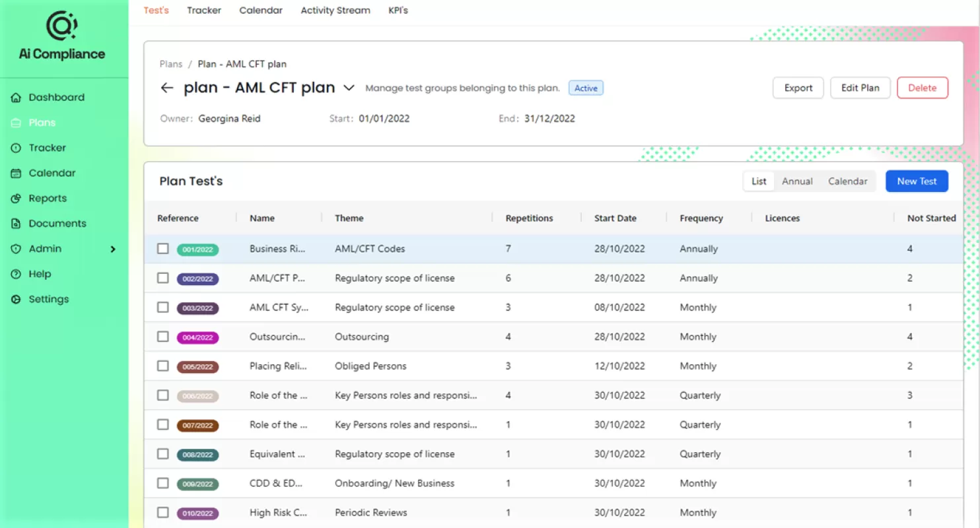Screen dimensions: 980x528
Task: Click the Periodic Reviews theme cell
Action: pyautogui.click(x=371, y=512)
